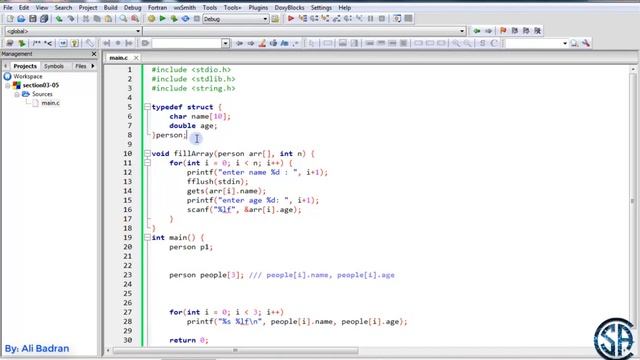This screenshot has width=640, height=360.
Task: Click the Undo toolbar icon
Action: (x=59, y=19)
